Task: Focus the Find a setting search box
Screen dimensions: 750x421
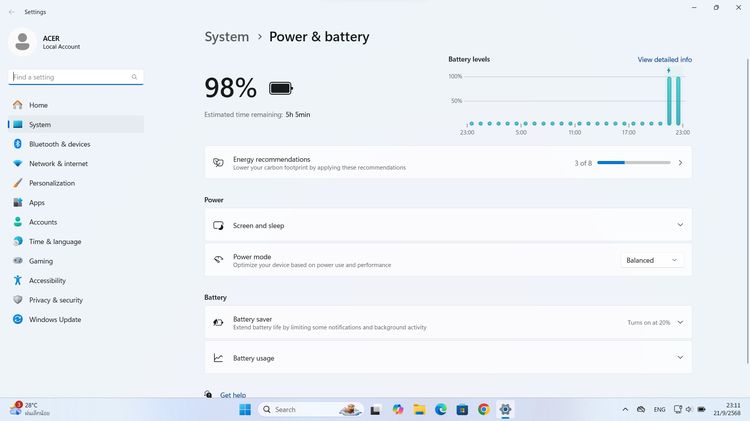Action: [76, 77]
